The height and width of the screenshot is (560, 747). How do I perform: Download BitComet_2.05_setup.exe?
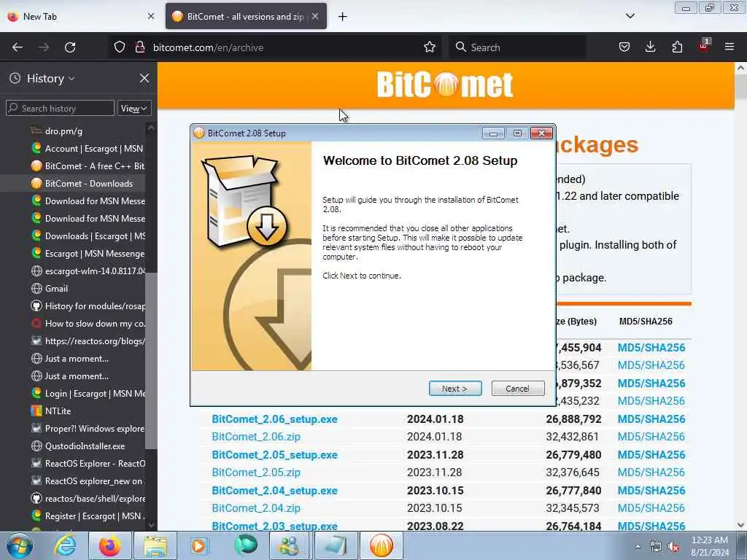[x=274, y=455]
